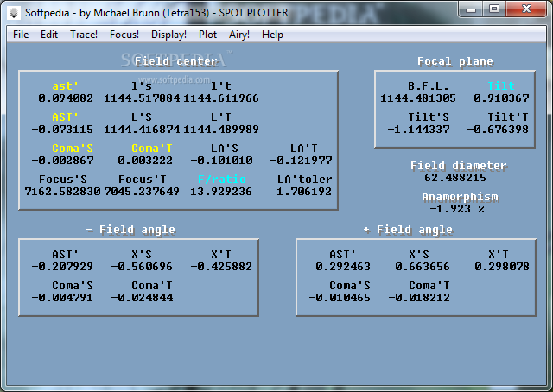
Task: Select the X'S value 0.663656
Action: click(x=423, y=267)
